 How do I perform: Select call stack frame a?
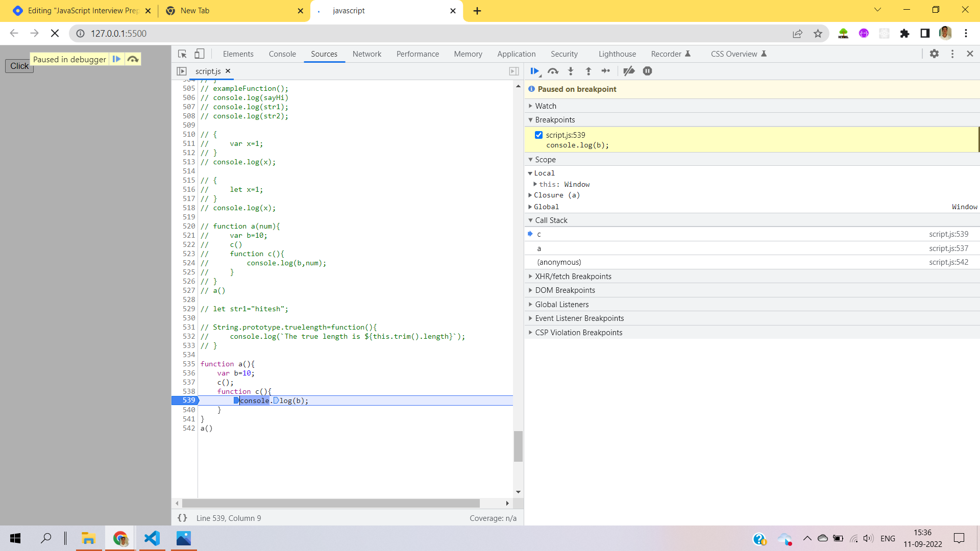coord(751,248)
